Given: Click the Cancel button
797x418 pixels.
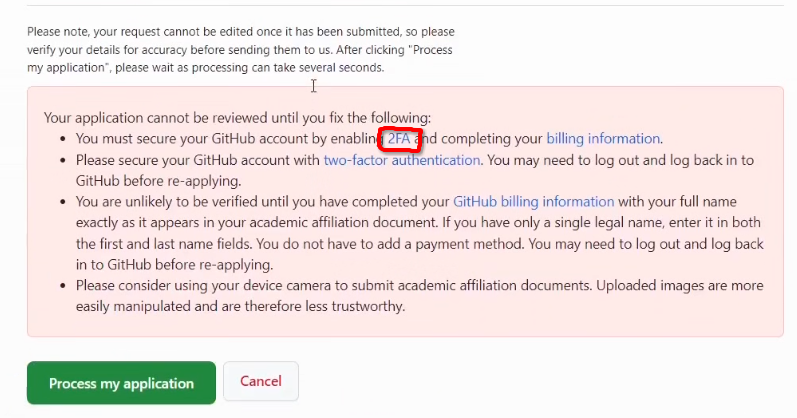Looking at the screenshot, I should click(261, 381).
